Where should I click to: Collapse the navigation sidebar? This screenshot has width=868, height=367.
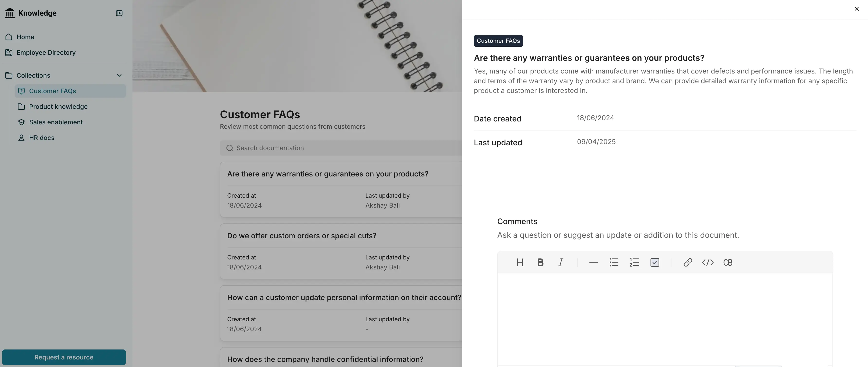tap(119, 13)
